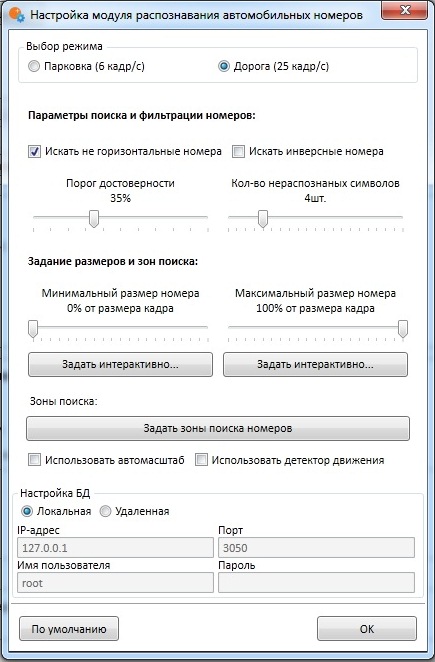Screen dimensions: 435x662
Task: Click the Кол-во нераспознаных символов slider handle
Action: tap(263, 219)
